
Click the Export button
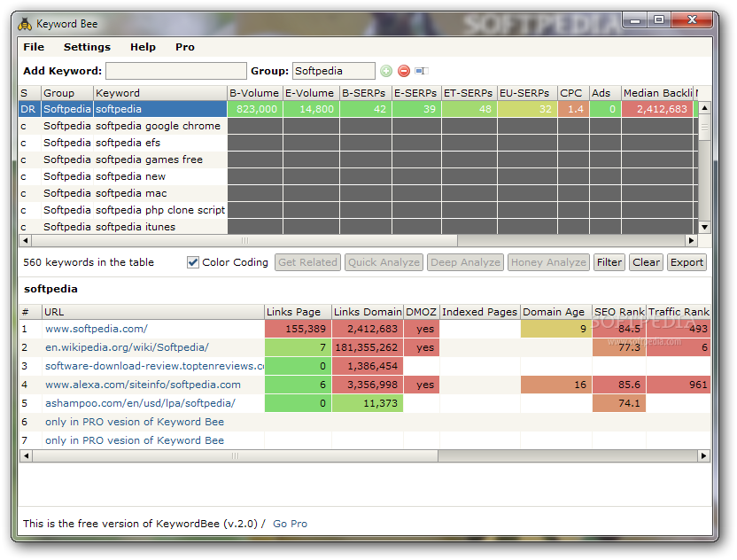pos(687,262)
